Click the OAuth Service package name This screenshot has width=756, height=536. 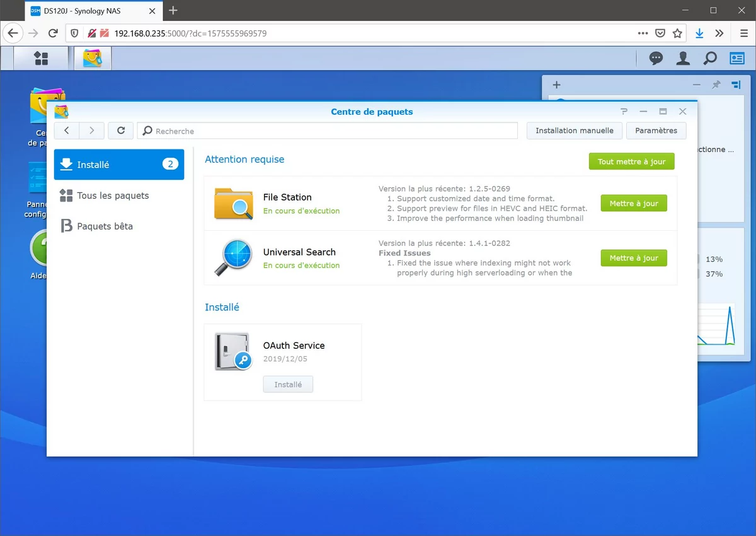[x=294, y=346]
